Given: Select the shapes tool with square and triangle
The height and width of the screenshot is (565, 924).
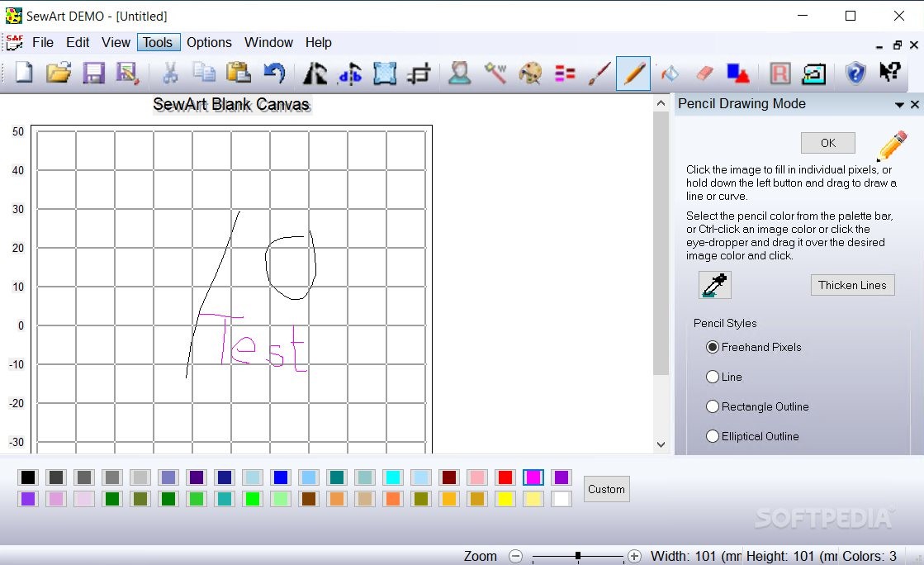Looking at the screenshot, I should point(737,74).
